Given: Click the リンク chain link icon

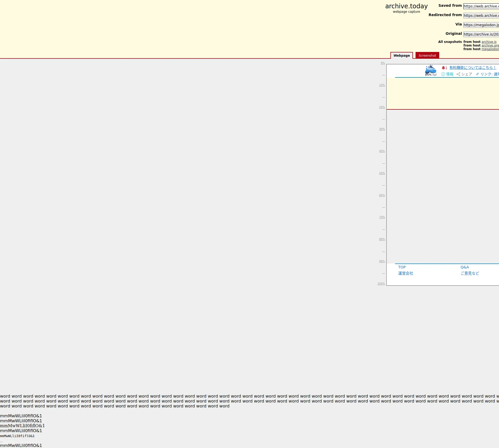Looking at the screenshot, I should pyautogui.click(x=477, y=74).
